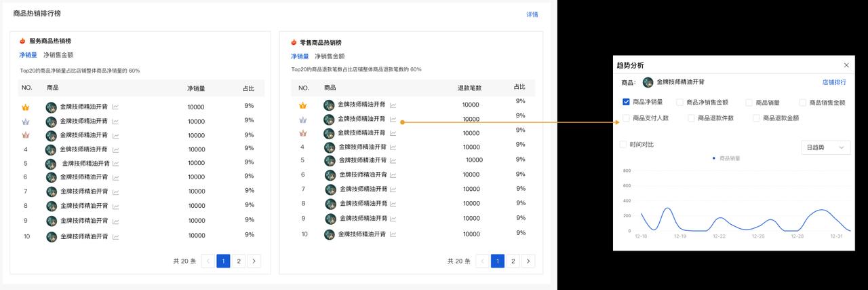Click trend chart icon of rank 9 in 服务商品热销榜
The height and width of the screenshot is (290, 868).
point(115,221)
